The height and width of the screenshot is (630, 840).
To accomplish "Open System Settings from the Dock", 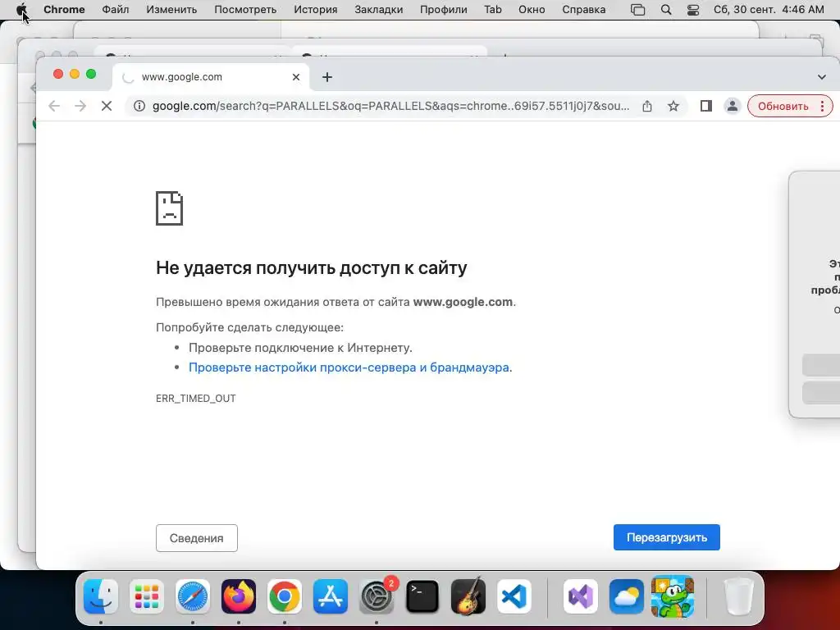I will pyautogui.click(x=377, y=596).
